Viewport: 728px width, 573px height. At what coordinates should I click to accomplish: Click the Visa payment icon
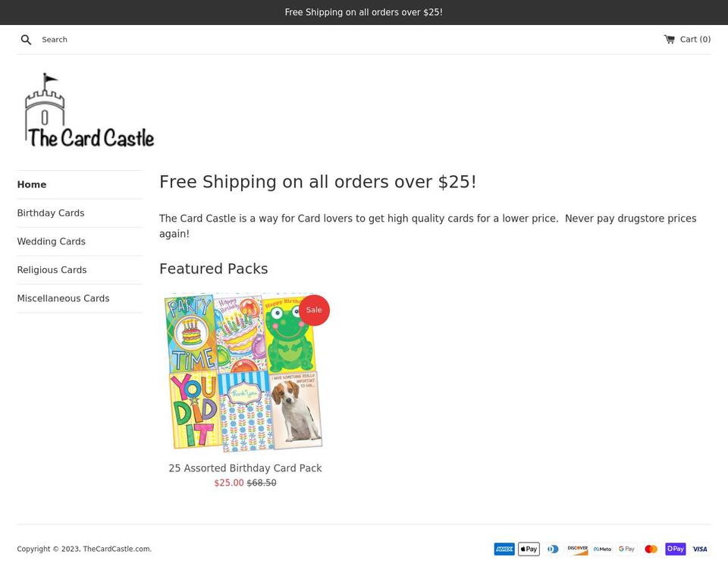(x=699, y=549)
